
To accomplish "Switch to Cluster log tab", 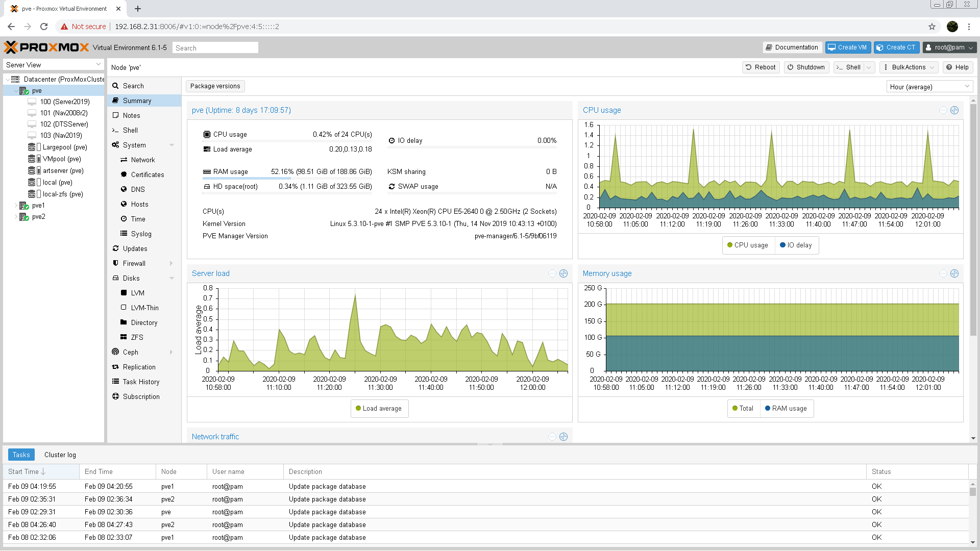I will click(60, 455).
